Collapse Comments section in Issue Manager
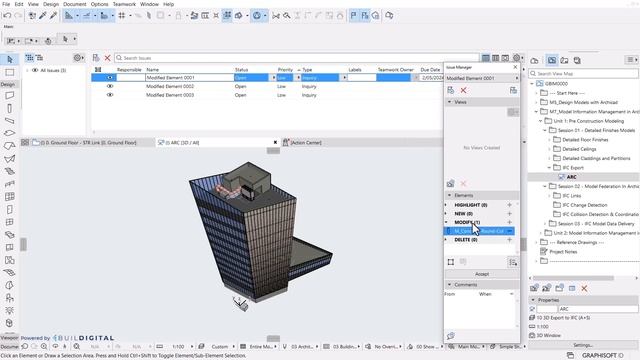The image size is (640, 360). (449, 284)
